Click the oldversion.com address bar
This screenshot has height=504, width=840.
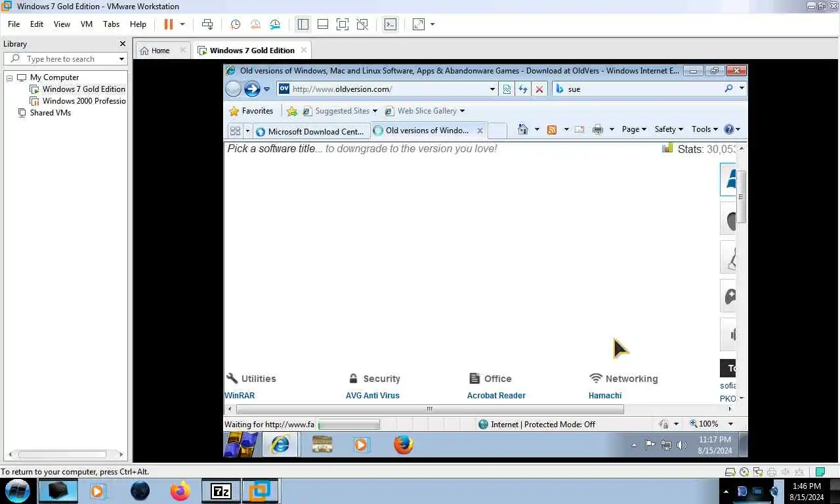388,89
